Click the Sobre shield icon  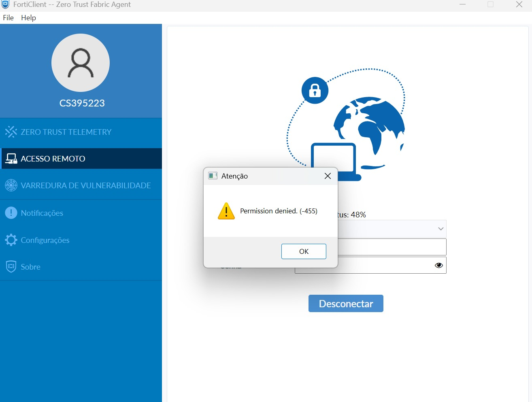(x=11, y=266)
